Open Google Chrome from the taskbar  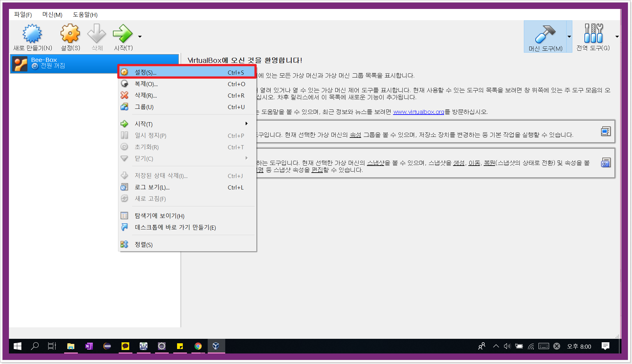pos(198,346)
